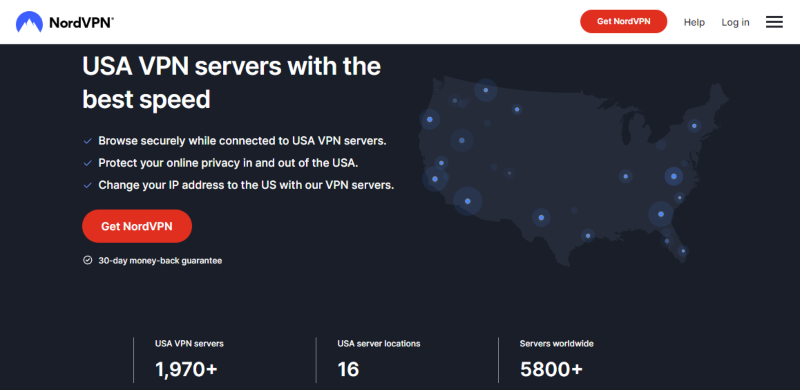Viewport: 800px width, 390px height.
Task: Open the Help link
Action: tap(694, 22)
